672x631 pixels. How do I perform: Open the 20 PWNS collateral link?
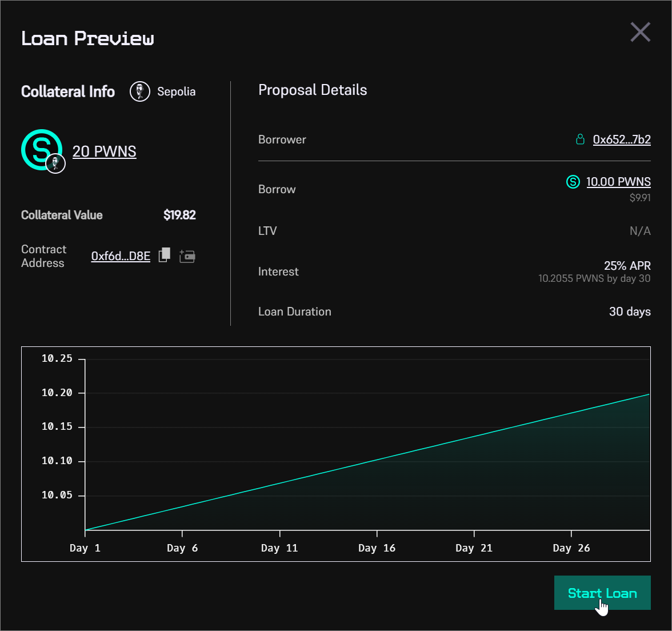(104, 151)
